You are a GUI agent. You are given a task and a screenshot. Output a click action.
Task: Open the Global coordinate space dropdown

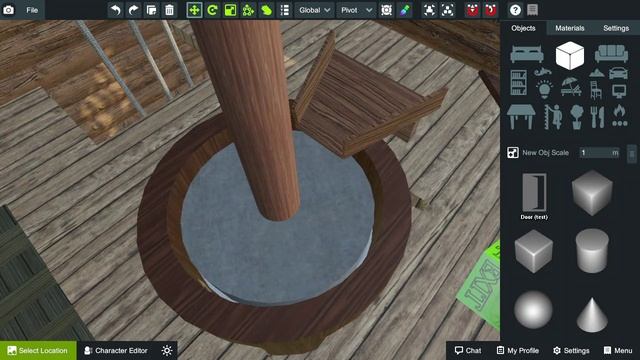tap(314, 10)
